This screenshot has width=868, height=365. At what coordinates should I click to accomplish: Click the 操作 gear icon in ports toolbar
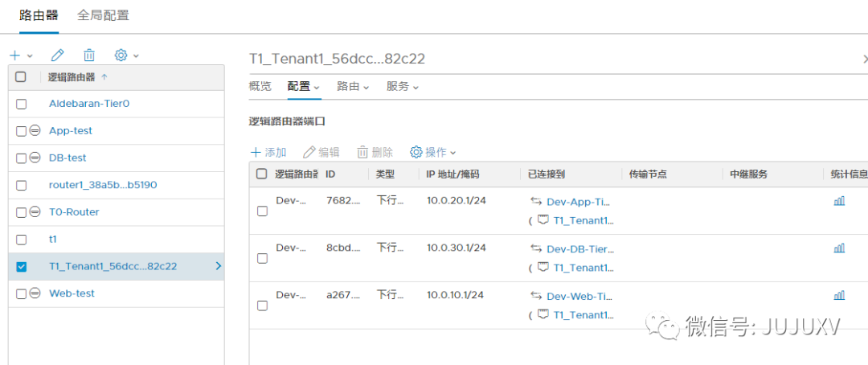416,152
